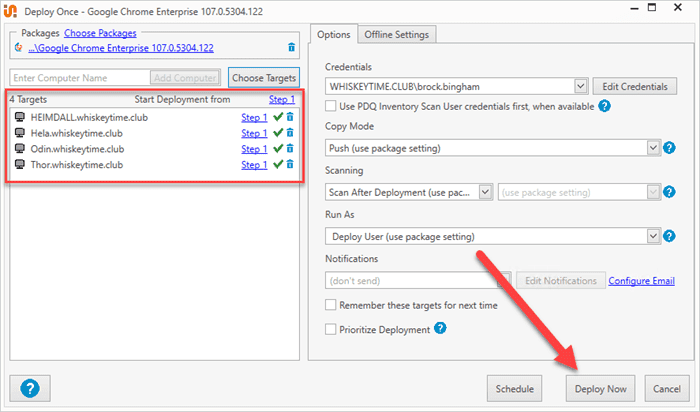Click the Choose Packages link
The image size is (700, 412).
[100, 33]
